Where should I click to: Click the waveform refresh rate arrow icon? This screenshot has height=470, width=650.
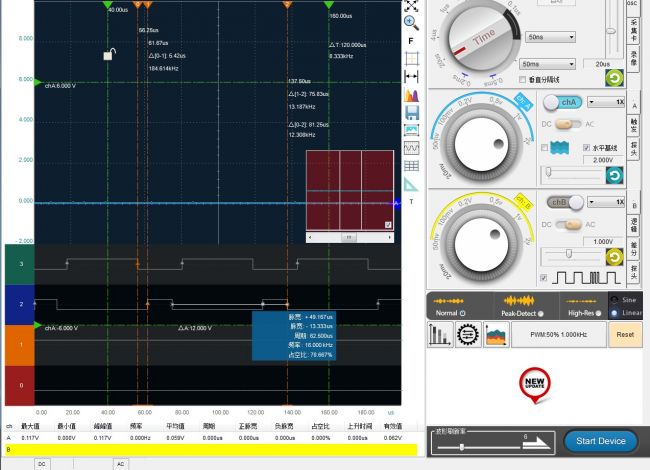pos(536,443)
